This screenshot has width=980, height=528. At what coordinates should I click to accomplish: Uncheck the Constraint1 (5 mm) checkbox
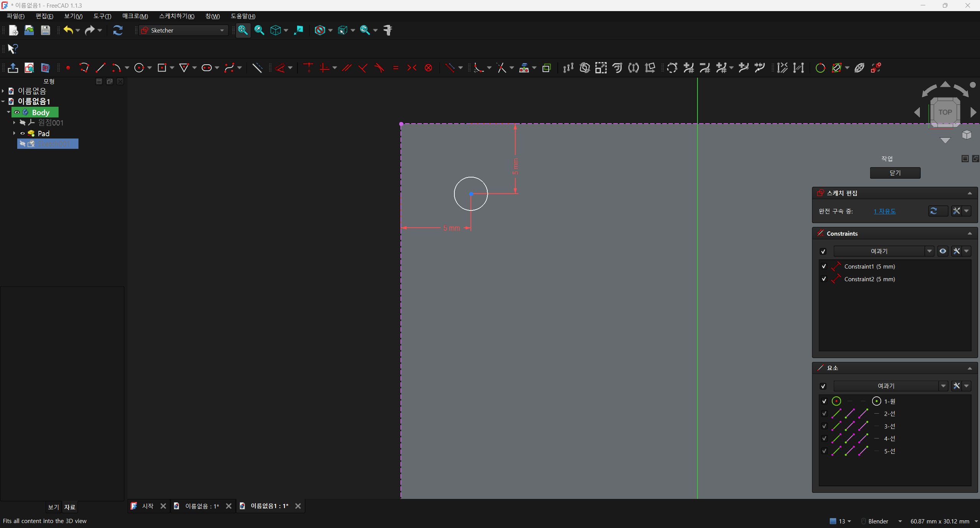[x=824, y=267]
